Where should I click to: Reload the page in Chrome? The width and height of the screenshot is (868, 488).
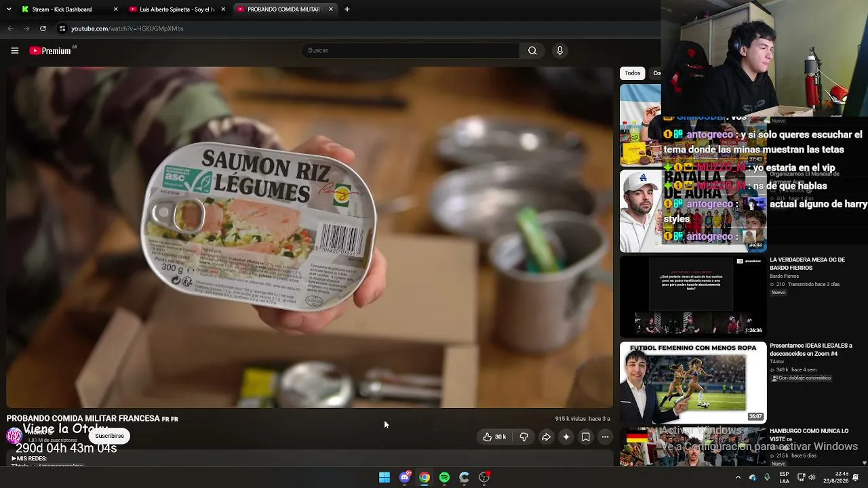click(x=43, y=28)
